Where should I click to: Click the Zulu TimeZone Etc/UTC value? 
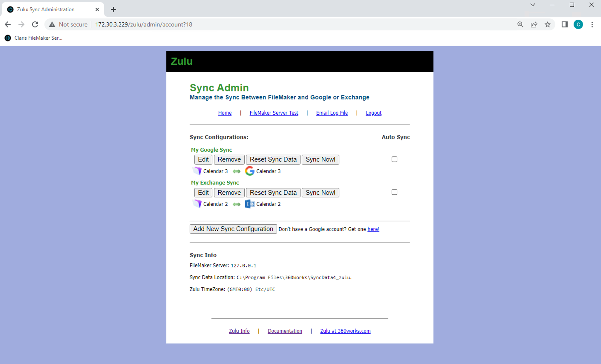click(x=251, y=289)
